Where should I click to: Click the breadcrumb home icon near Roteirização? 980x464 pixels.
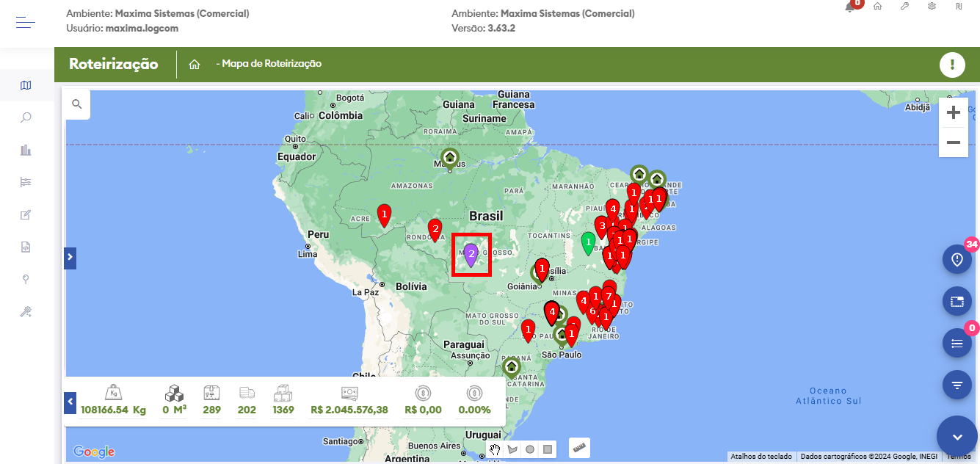(195, 64)
